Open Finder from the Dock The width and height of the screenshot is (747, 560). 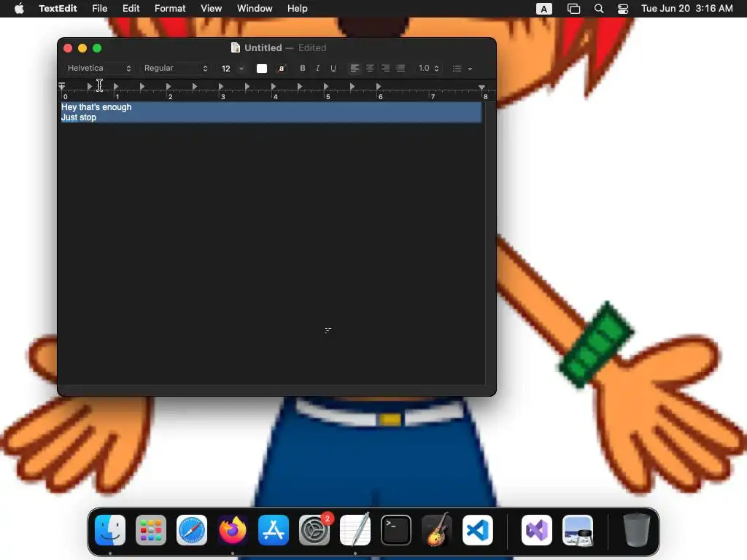110,530
